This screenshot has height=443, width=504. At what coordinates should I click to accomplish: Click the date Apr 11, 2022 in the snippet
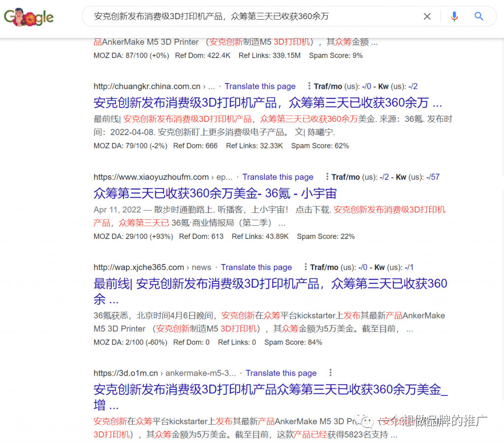(x=117, y=209)
